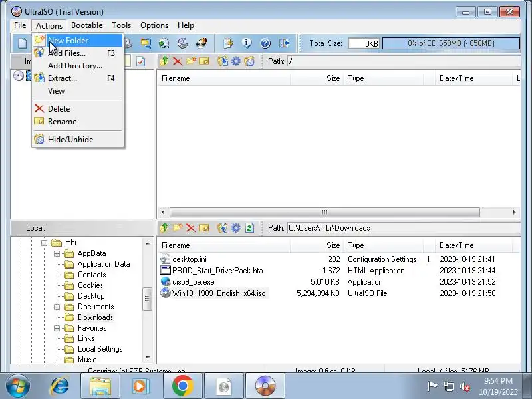
Task: Choose Delete in the Actions menu
Action: pyautogui.click(x=78, y=109)
